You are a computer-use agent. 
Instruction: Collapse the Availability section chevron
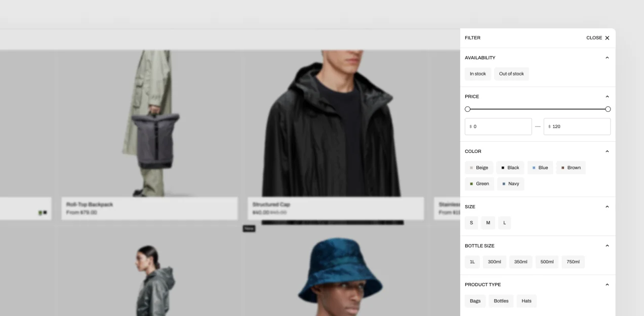click(x=607, y=58)
